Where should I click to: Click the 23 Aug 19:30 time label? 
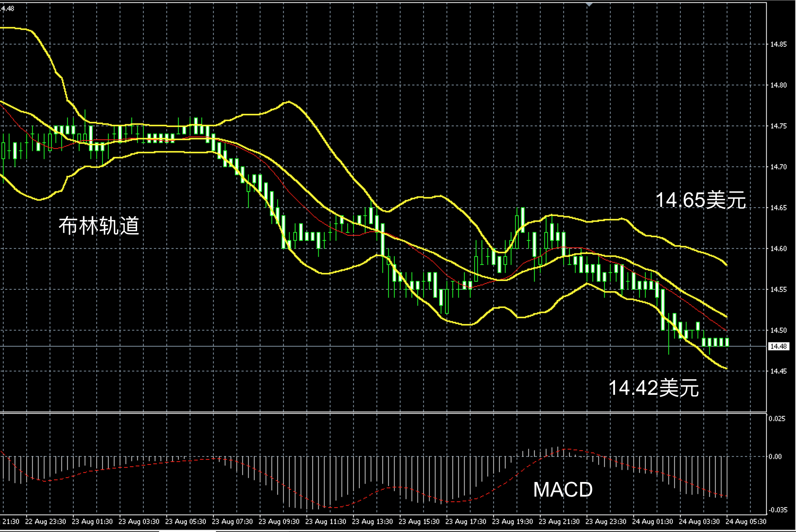point(512,522)
